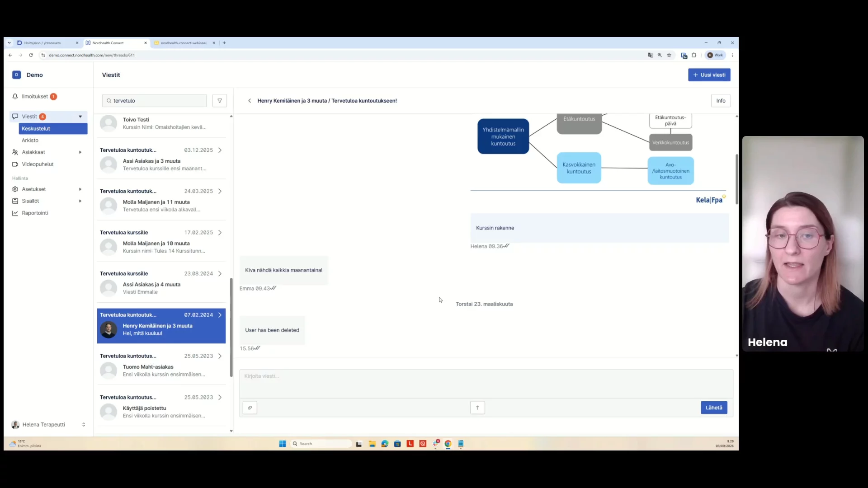Image resolution: width=868 pixels, height=488 pixels.
Task: Click the Kirjoita viesti message field
Action: click(486, 384)
